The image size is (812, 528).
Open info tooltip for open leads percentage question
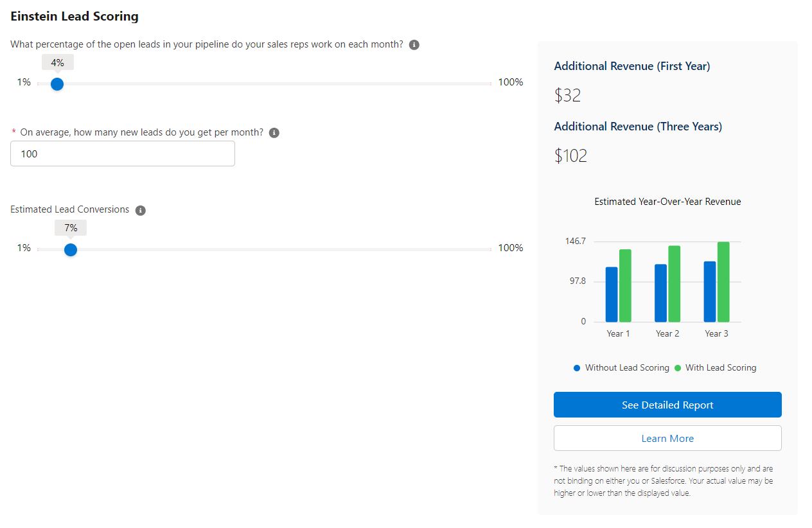tap(414, 45)
